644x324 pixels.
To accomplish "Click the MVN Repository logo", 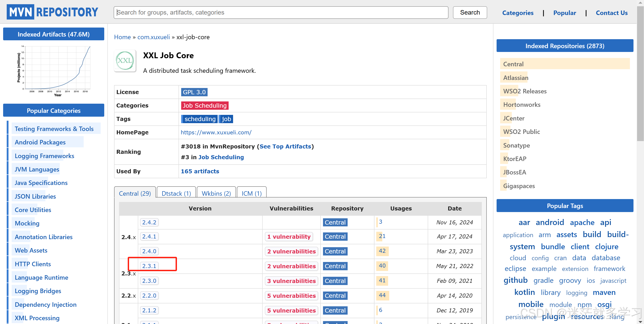I will (x=52, y=12).
